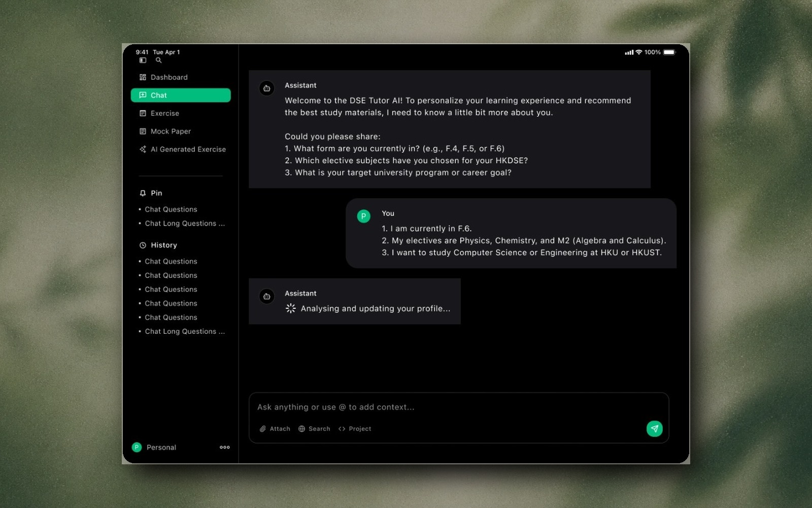Focus the Ask anything message field
This screenshot has width=812, height=508.
coord(459,407)
